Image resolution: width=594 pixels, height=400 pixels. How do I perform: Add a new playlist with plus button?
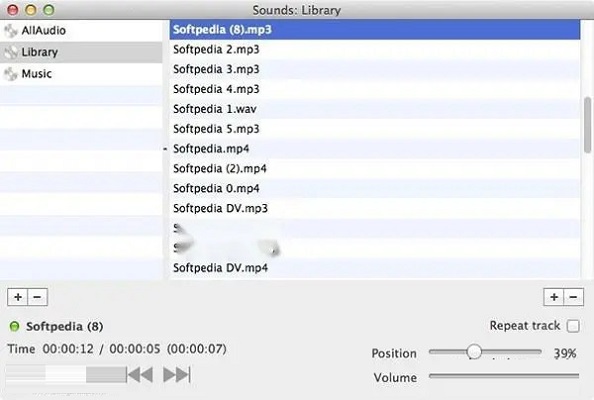click(x=17, y=297)
